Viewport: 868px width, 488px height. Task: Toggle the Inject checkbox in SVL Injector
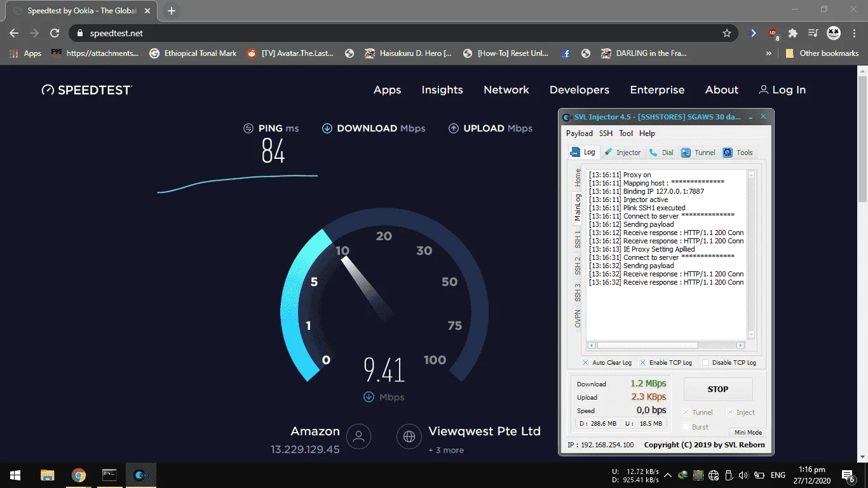click(731, 412)
